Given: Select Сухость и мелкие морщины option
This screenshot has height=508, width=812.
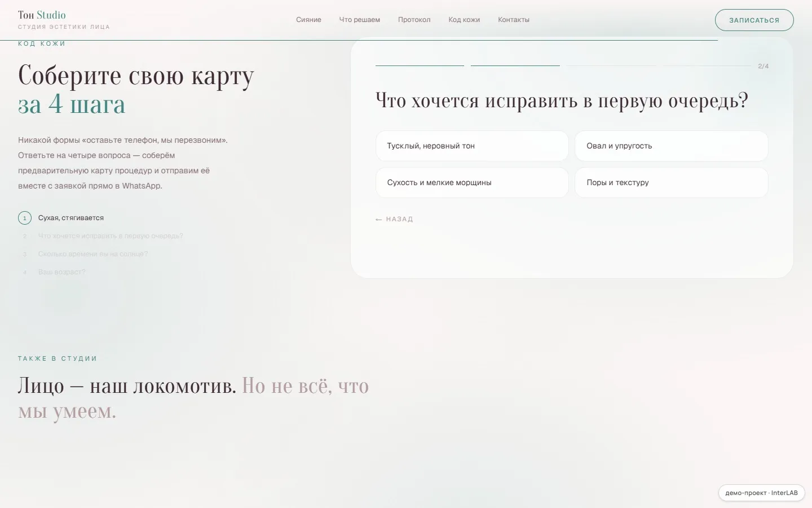Looking at the screenshot, I should click(472, 183).
